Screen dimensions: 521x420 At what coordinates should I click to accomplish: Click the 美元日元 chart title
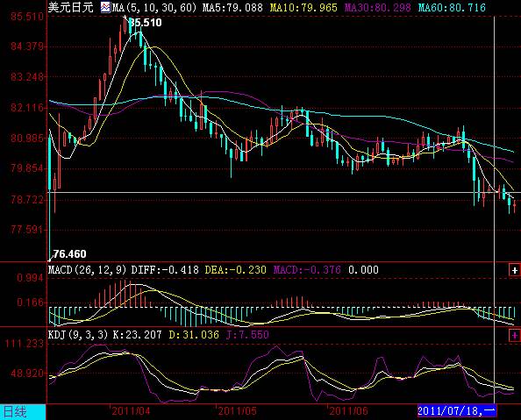click(70, 7)
